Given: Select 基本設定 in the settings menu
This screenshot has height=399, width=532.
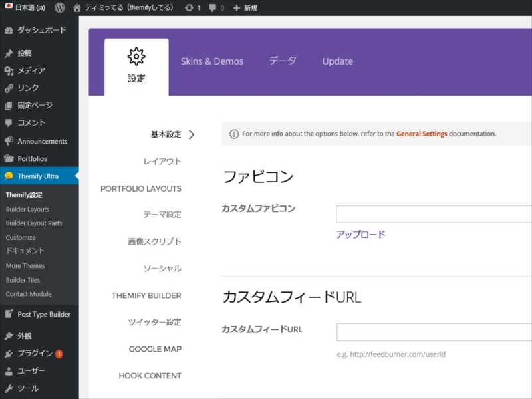Looking at the screenshot, I should [x=166, y=135].
